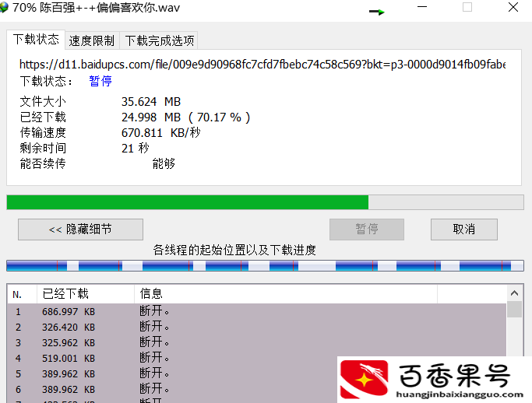
Task: Click the thread list scrollbar thumb
Action: click(514, 310)
